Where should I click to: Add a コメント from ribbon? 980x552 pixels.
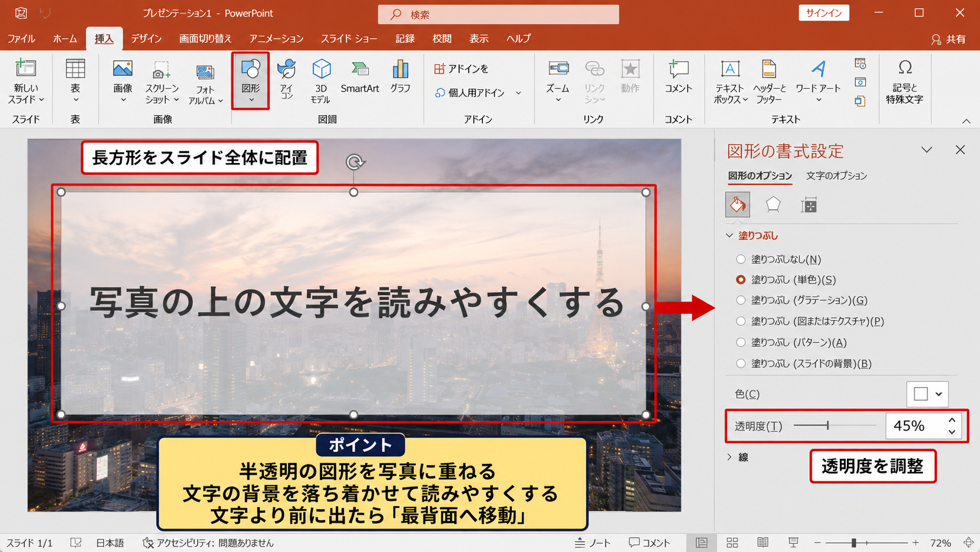(x=679, y=76)
